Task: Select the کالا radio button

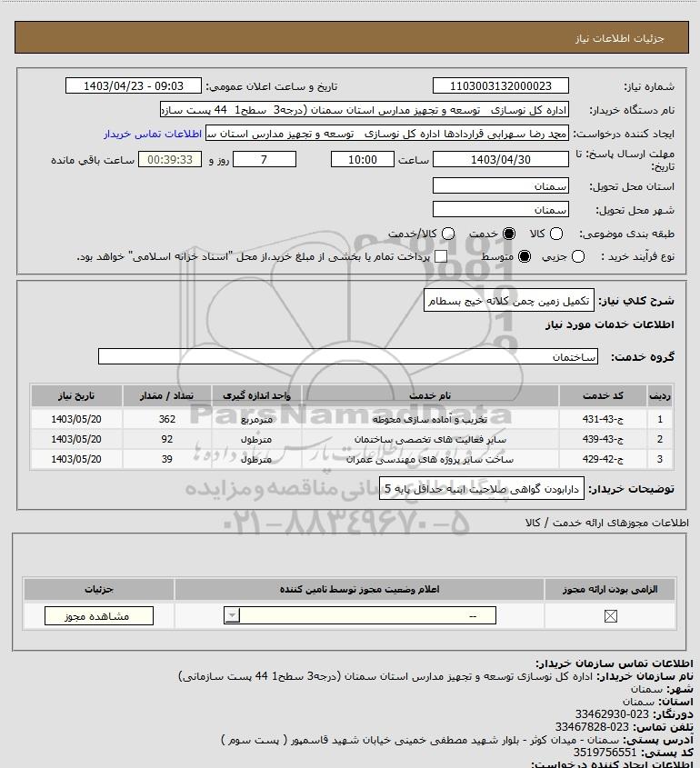Action: click(556, 234)
